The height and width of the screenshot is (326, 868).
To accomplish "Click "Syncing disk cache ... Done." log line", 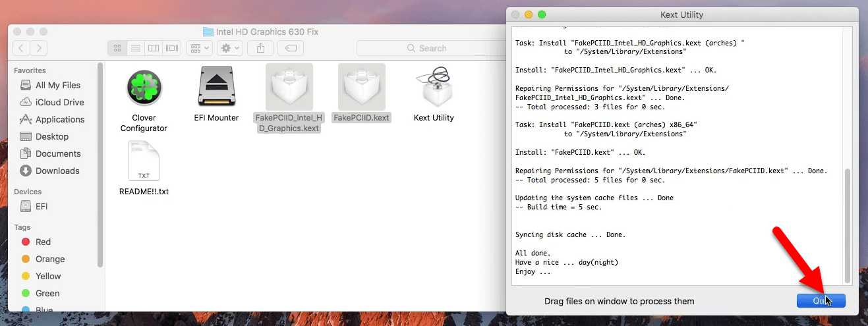I will pos(570,234).
